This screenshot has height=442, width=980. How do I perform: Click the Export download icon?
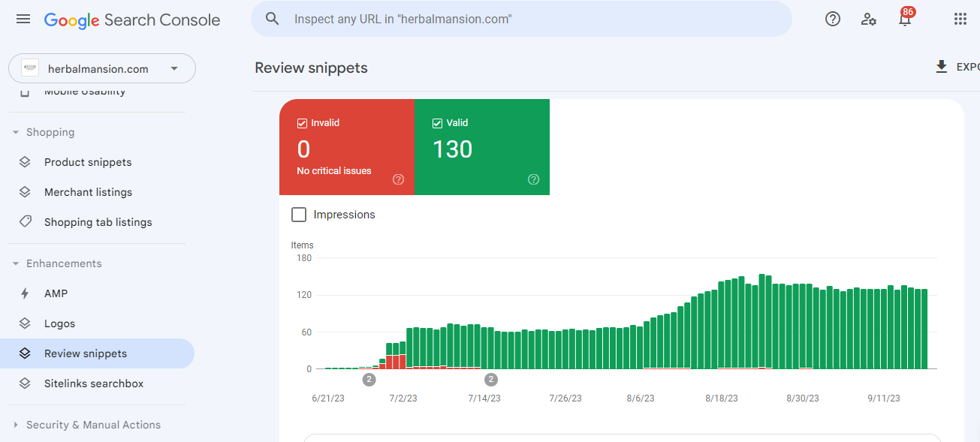941,68
